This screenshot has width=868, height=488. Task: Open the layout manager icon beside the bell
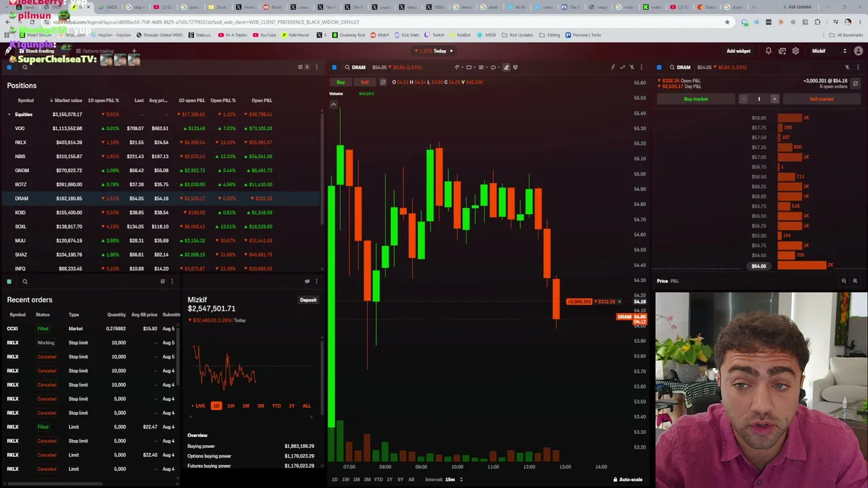[782, 51]
